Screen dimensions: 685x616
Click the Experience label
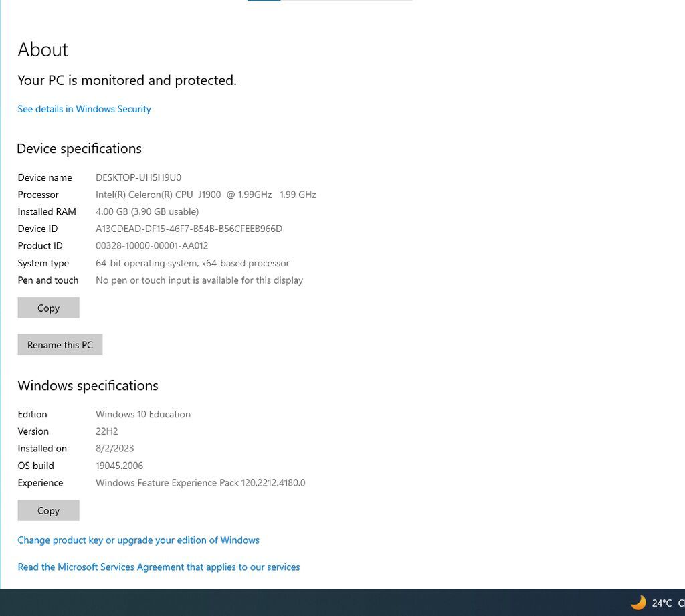40,483
